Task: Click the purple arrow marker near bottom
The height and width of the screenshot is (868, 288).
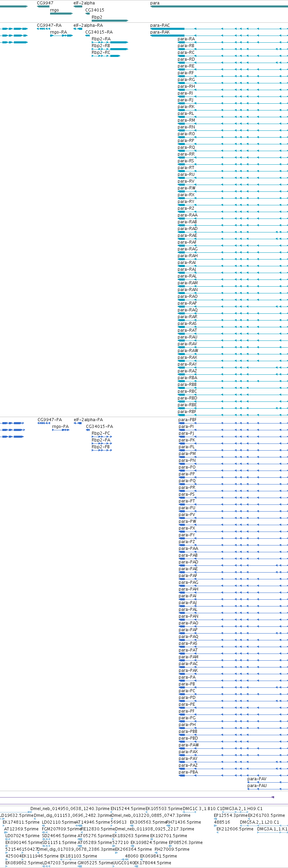Action: (x=273, y=797)
